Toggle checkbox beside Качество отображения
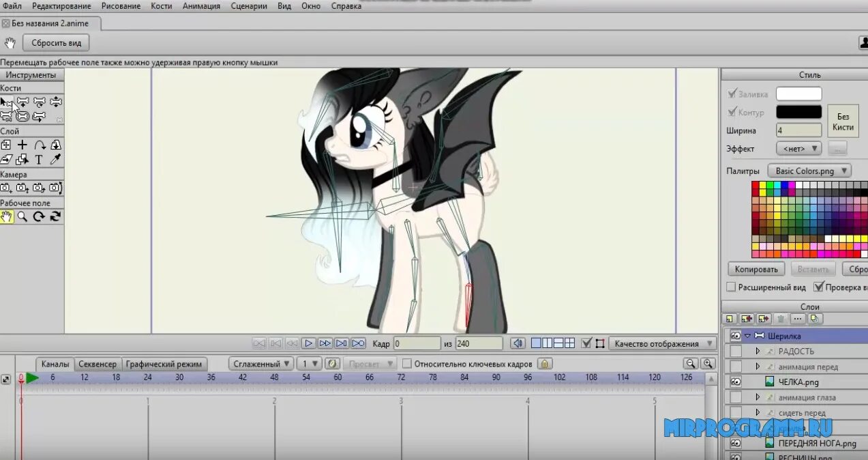Image resolution: width=868 pixels, height=460 pixels. coord(586,343)
